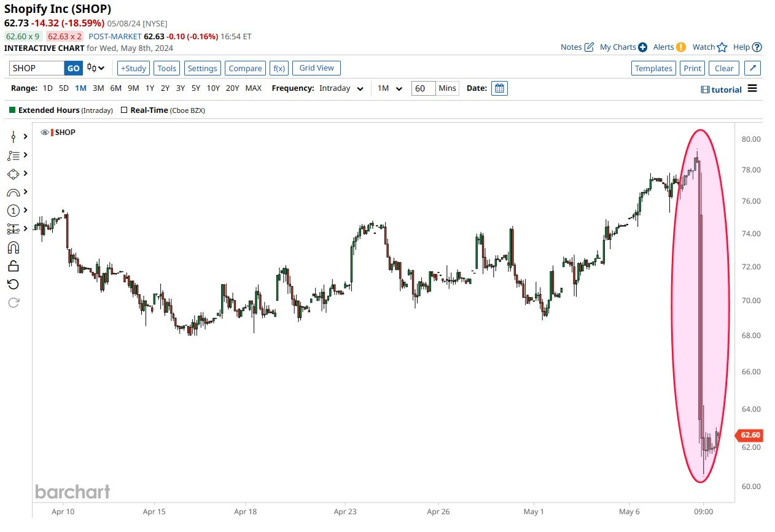The height and width of the screenshot is (532, 775).
Task: Click the My Charts plus icon
Action: pos(643,47)
